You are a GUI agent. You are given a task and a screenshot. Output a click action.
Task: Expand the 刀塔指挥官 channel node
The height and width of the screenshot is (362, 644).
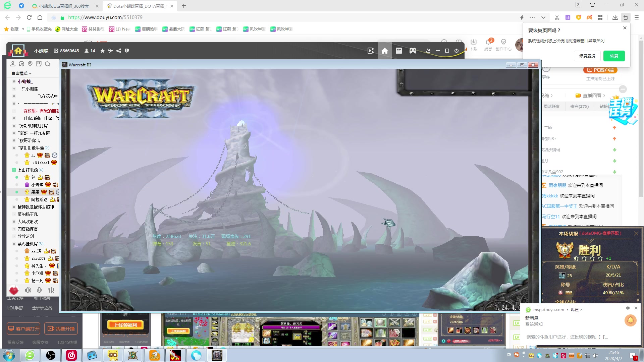pyautogui.click(x=14, y=229)
